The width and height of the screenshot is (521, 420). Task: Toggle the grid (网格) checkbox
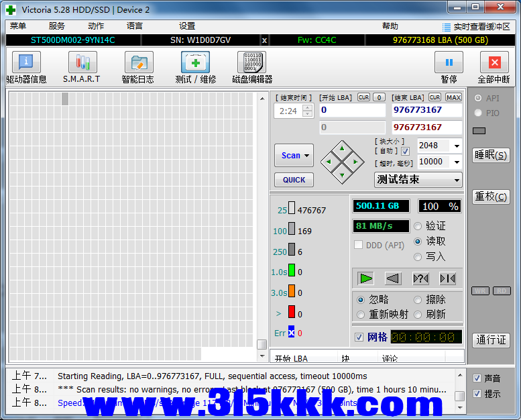coord(359,337)
